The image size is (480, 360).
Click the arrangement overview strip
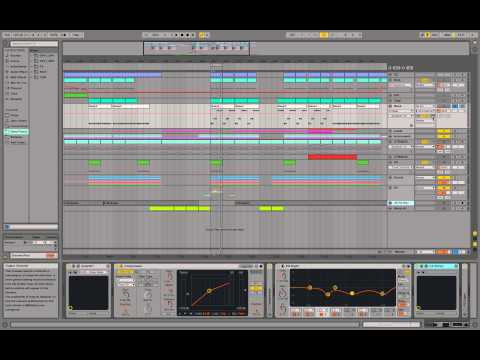[266, 49]
